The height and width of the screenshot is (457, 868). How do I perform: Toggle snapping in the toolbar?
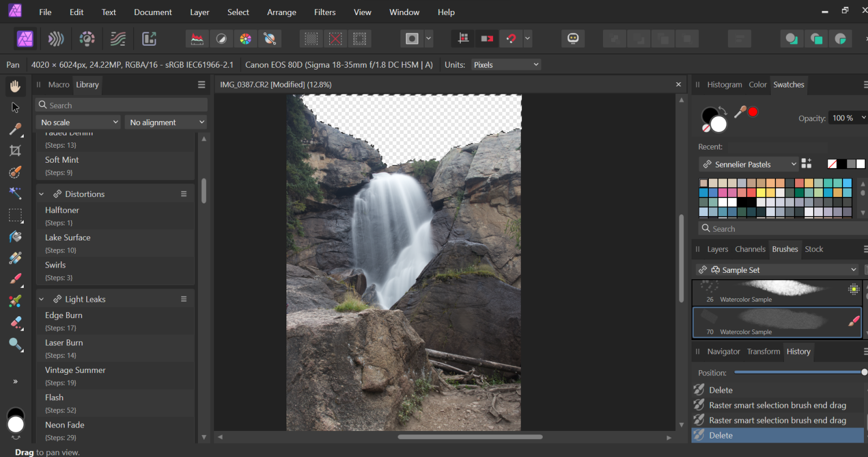click(x=512, y=38)
